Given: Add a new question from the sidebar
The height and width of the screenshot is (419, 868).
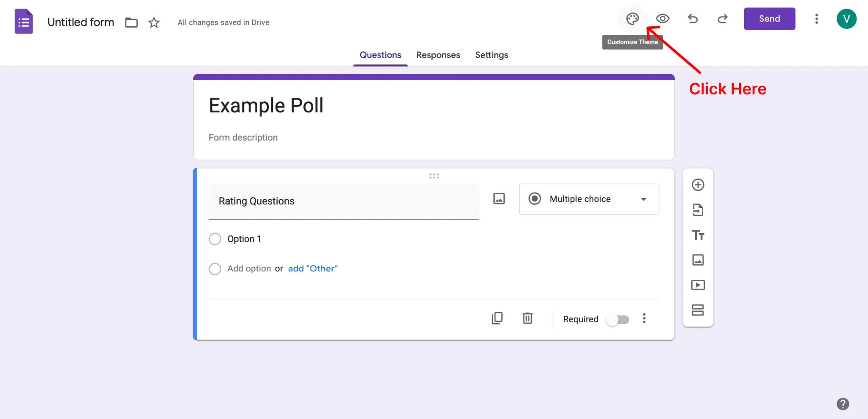Looking at the screenshot, I should click(x=698, y=185).
